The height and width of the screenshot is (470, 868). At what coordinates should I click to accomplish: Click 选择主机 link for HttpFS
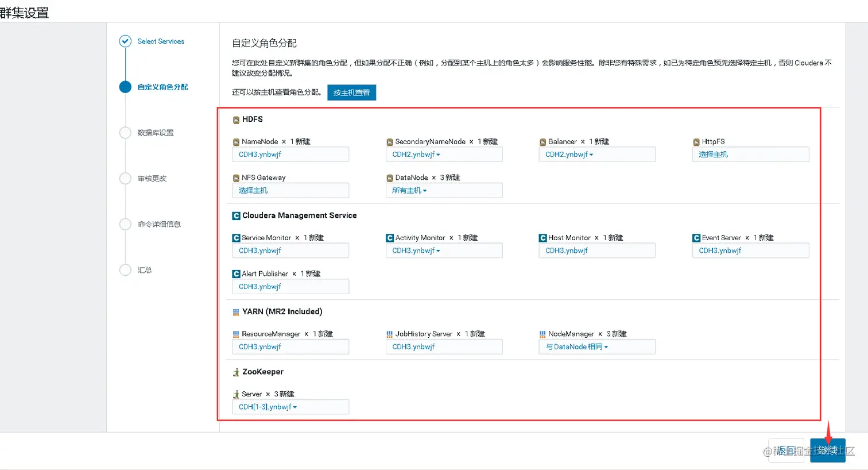point(713,155)
